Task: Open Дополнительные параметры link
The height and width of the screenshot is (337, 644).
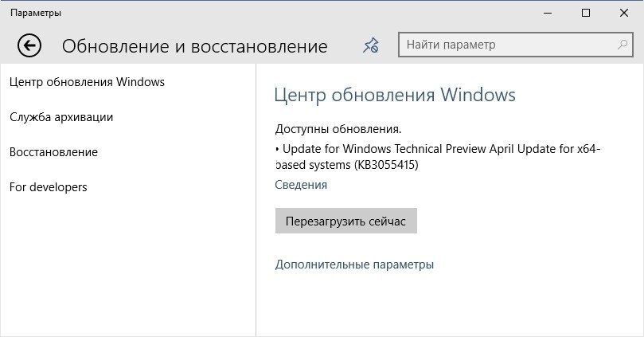Action: (354, 265)
